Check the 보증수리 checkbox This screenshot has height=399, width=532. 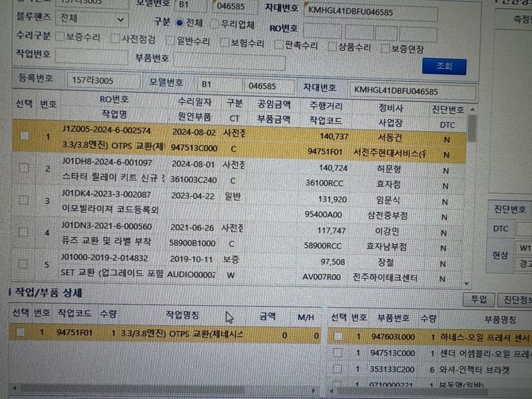click(60, 37)
